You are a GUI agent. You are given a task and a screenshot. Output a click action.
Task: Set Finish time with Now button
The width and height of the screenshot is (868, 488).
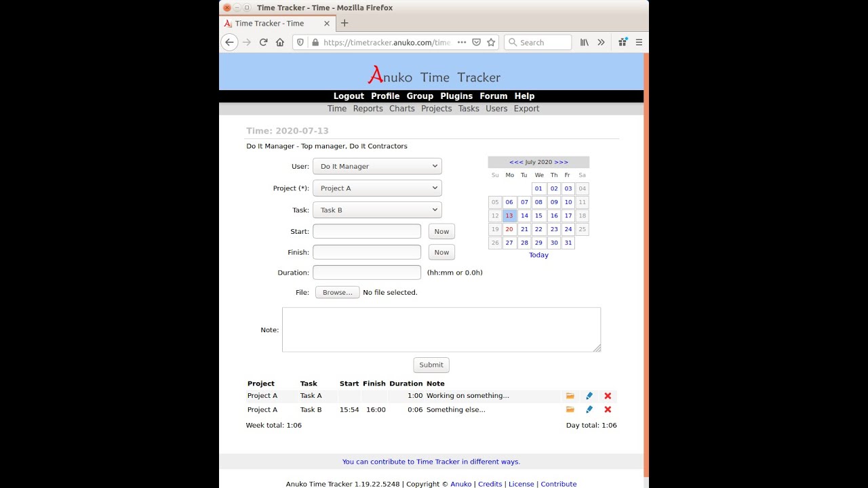point(441,252)
